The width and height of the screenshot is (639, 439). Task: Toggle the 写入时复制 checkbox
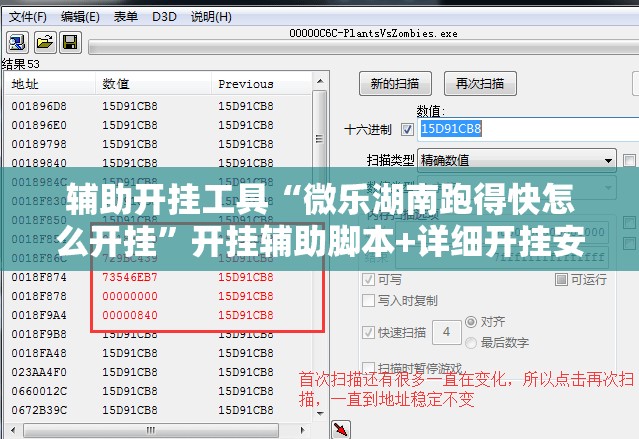pos(368,301)
